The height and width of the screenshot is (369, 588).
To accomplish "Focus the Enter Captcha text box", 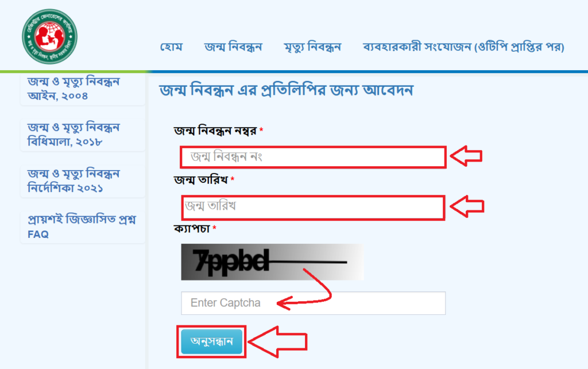I will pos(313,303).
